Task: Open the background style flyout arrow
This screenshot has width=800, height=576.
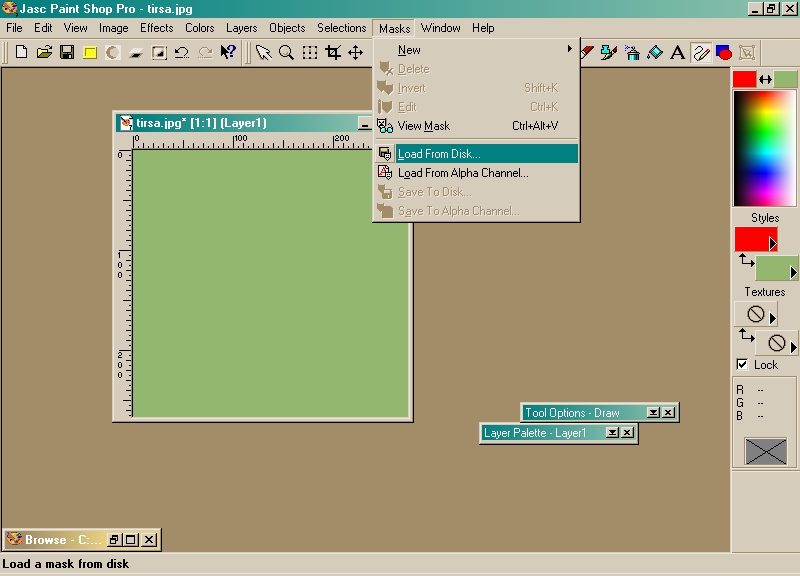Action: 793,273
